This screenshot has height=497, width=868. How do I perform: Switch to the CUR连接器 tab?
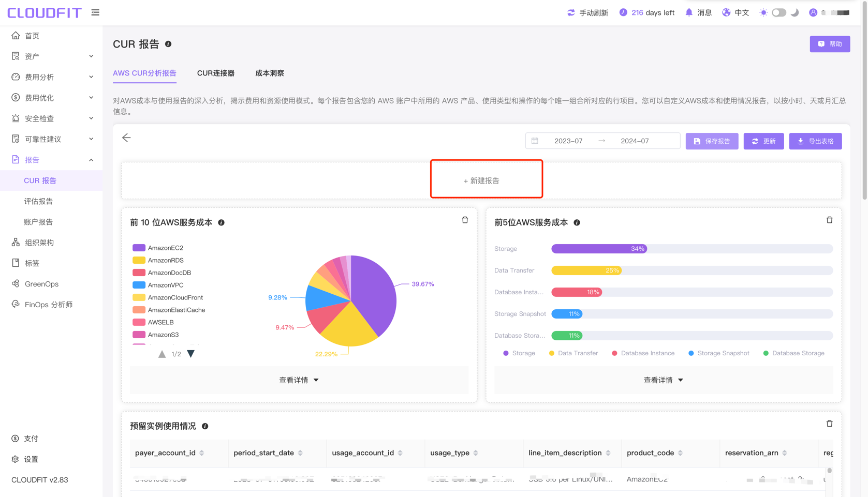coord(216,73)
